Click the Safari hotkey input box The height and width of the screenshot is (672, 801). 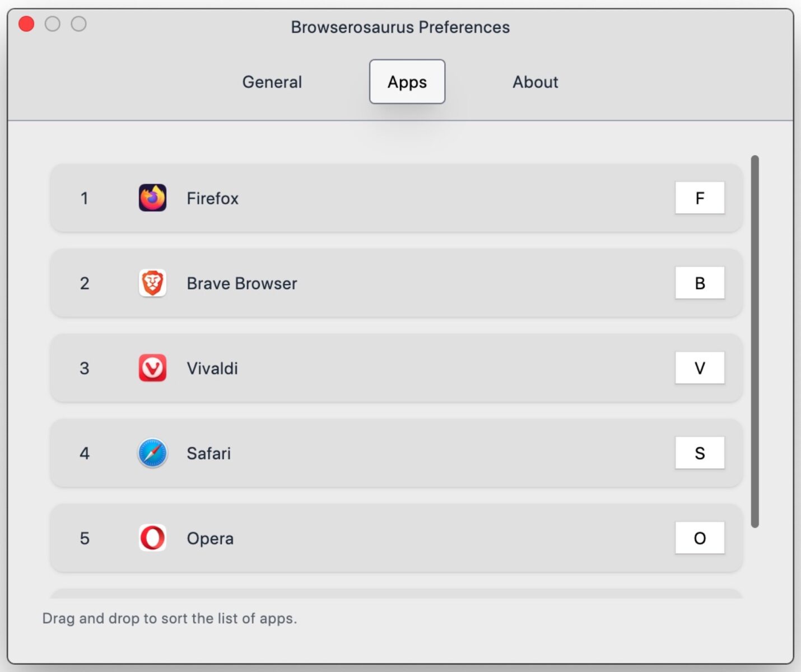(700, 453)
